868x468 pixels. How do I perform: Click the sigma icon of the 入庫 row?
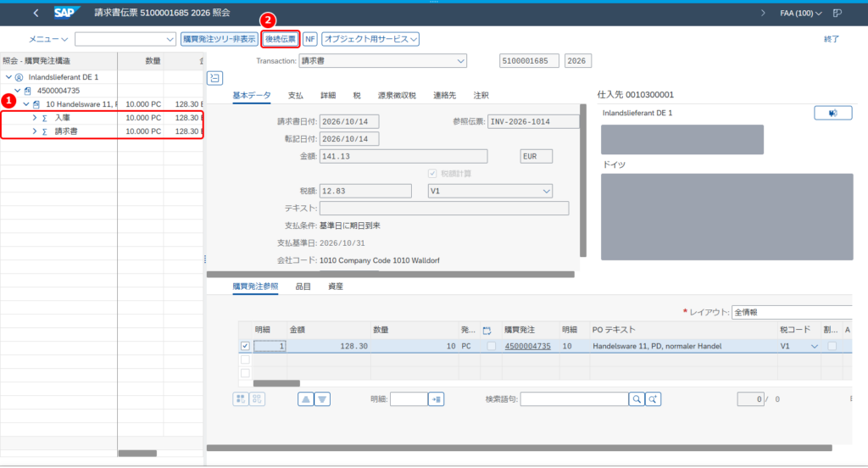tap(45, 118)
